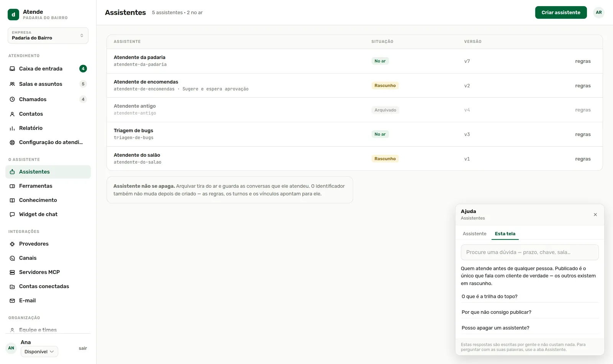This screenshot has width=613, height=364.
Task: Go to Servidores MCP section
Action: pyautogui.click(x=48, y=272)
